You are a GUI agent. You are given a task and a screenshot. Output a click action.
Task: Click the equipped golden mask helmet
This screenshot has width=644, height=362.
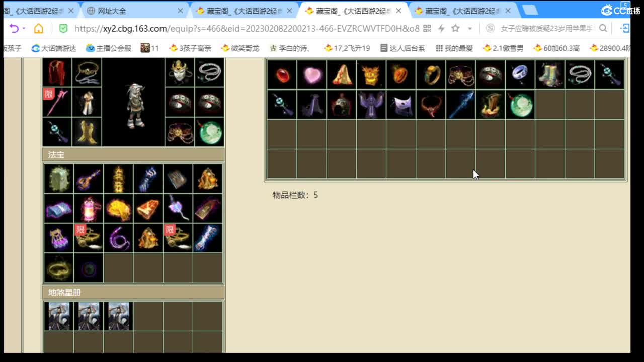tap(180, 72)
